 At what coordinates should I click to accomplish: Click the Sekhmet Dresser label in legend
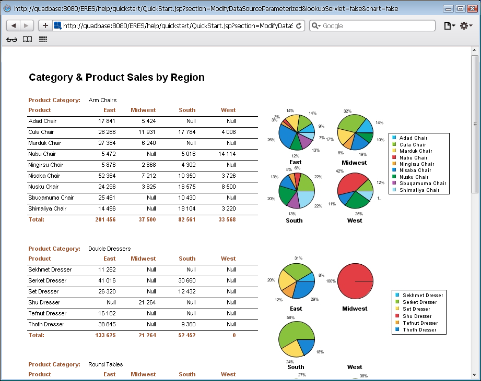423,295
